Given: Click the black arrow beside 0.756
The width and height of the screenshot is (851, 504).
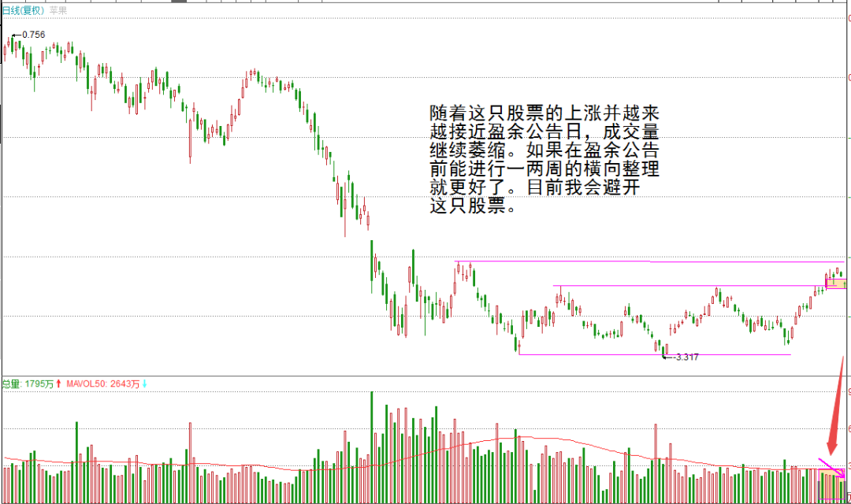Looking at the screenshot, I should coord(16,35).
